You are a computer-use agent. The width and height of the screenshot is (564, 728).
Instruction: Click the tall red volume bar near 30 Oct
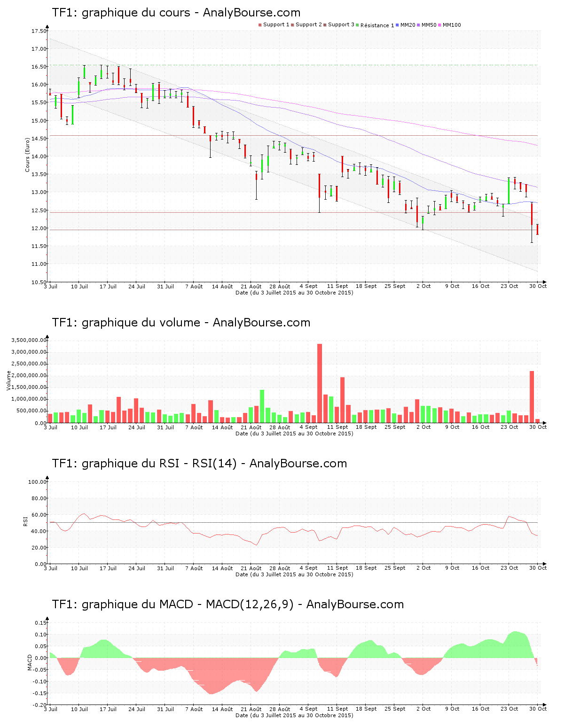point(532,397)
